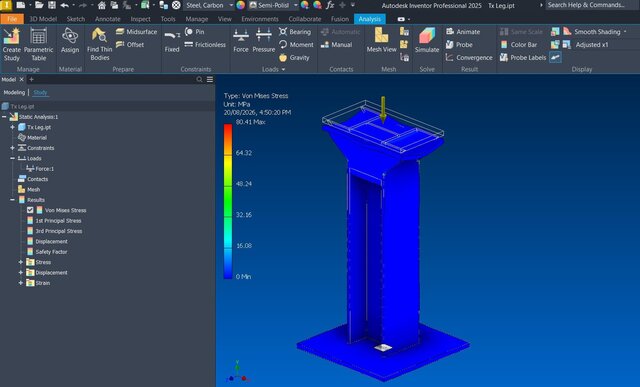Image resolution: width=640 pixels, height=387 pixels.
Task: Click the Save icon in quick access toolbar
Action: coord(52,5)
